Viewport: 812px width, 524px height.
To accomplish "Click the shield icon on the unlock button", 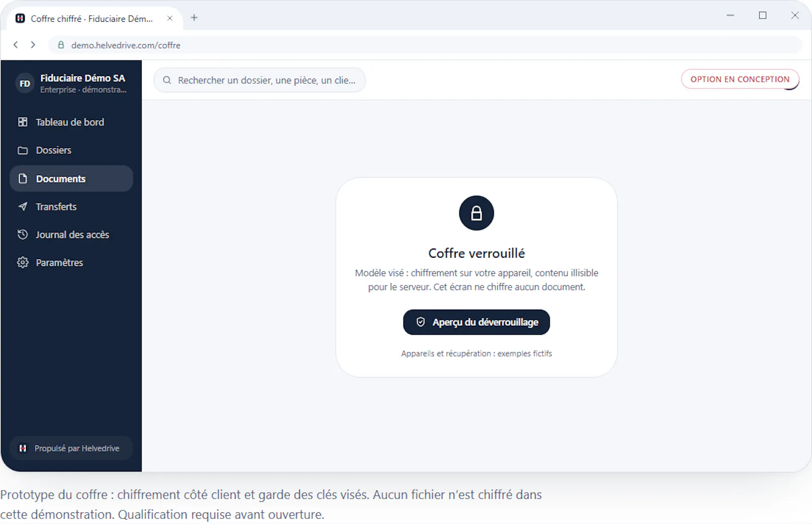I will pyautogui.click(x=420, y=322).
